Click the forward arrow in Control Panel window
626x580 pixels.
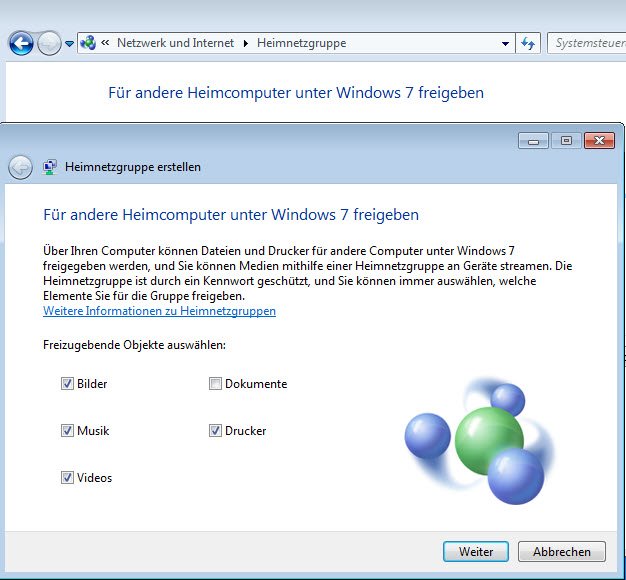pyautogui.click(x=49, y=43)
